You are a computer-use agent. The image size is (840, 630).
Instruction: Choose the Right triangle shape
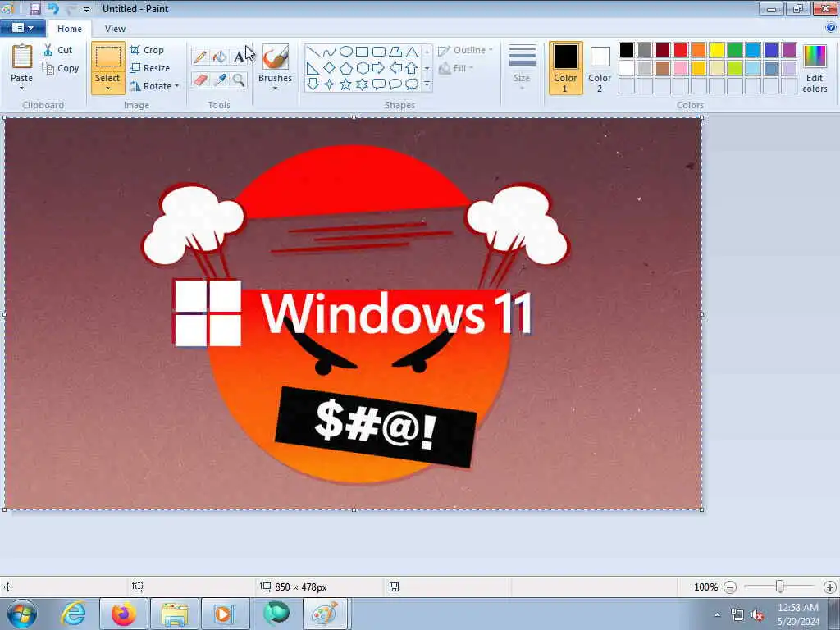(313, 68)
